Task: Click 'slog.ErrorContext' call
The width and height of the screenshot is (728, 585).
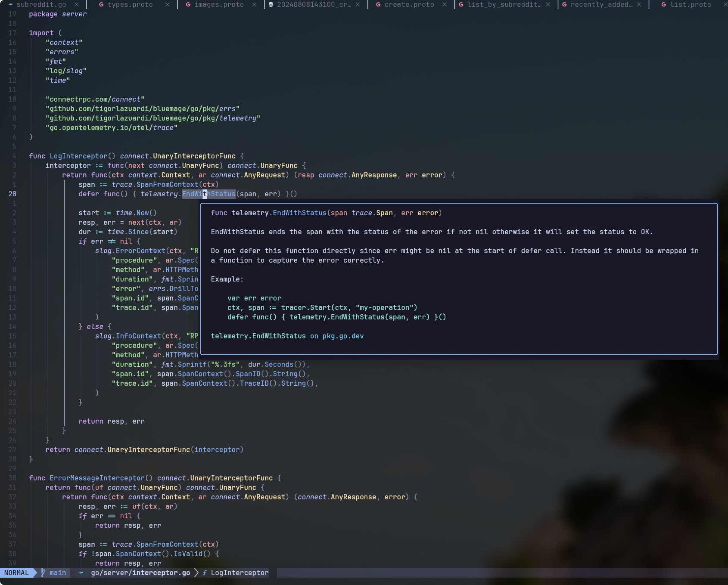Action: point(130,251)
